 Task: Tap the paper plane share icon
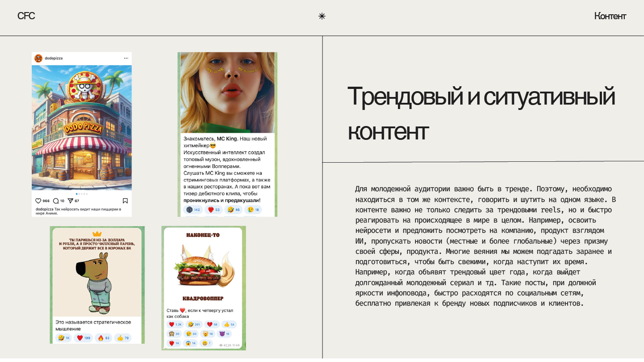coord(70,201)
